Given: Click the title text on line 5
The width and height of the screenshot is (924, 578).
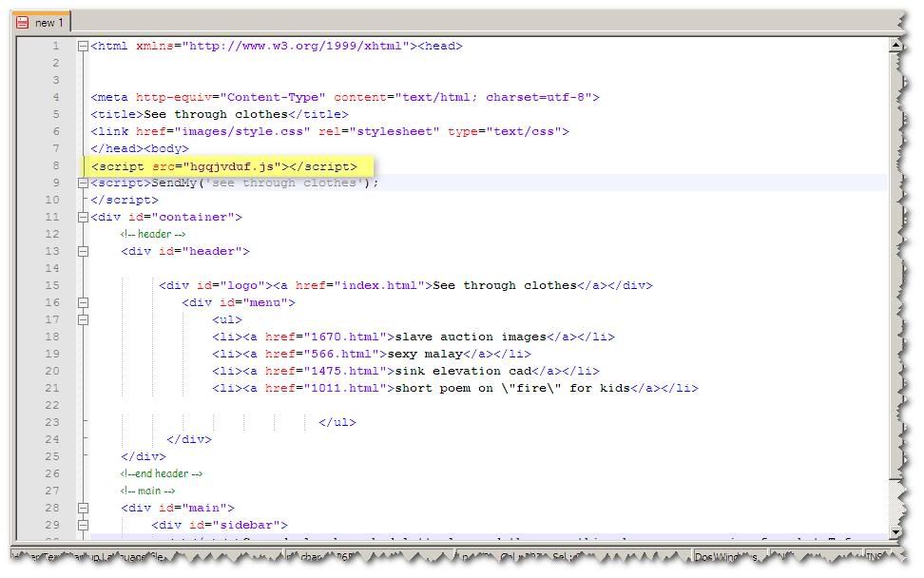Looking at the screenshot, I should click(217, 114).
